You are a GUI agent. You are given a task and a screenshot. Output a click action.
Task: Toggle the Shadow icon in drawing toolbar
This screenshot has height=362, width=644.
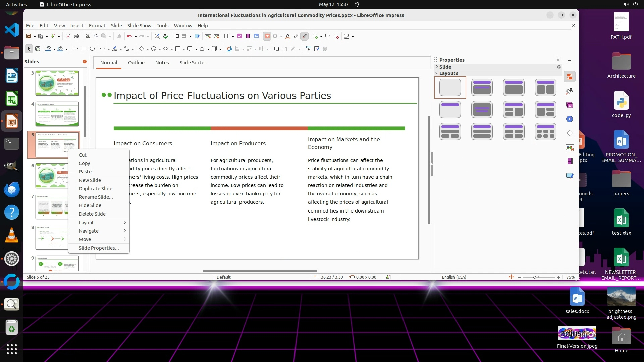(277, 49)
